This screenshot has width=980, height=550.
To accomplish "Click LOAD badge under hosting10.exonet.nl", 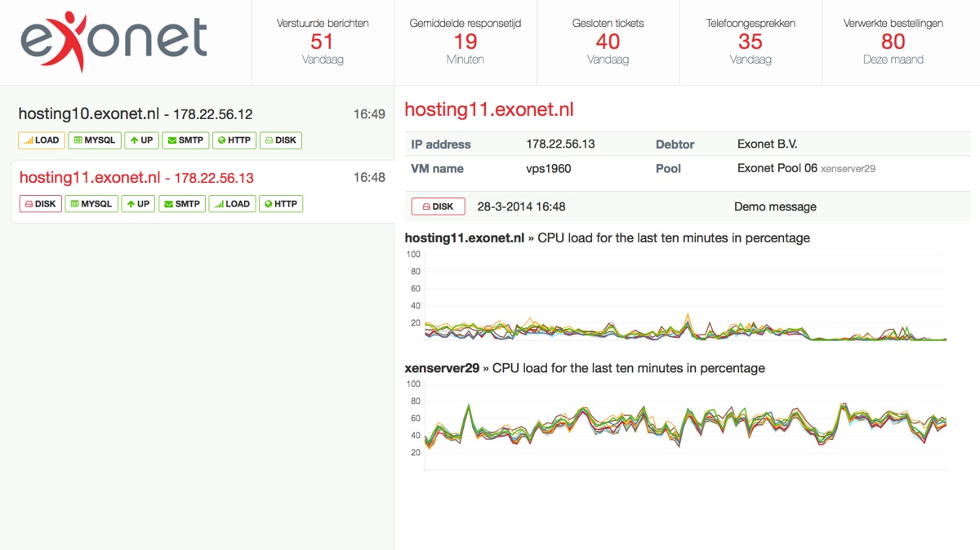I will click(42, 140).
